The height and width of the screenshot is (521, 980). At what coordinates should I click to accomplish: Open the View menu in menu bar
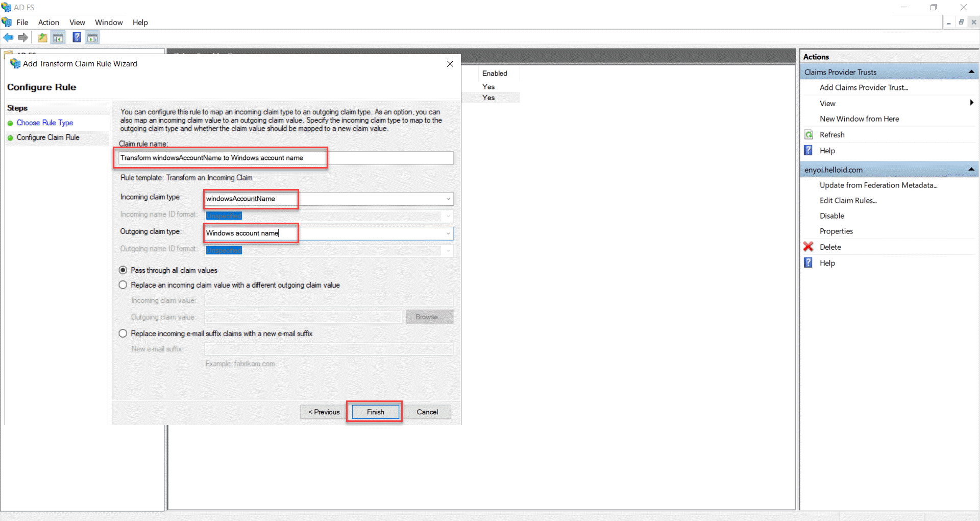pos(77,22)
